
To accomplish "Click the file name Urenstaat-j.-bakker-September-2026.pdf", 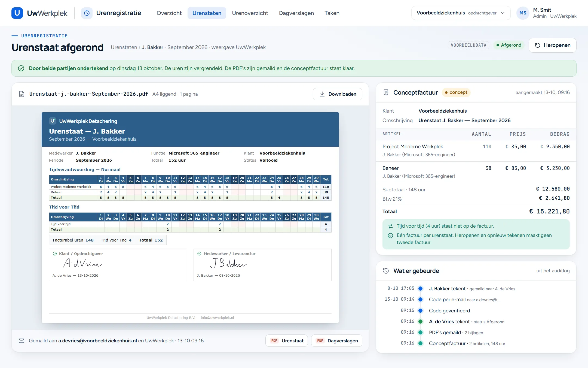I will tap(89, 94).
